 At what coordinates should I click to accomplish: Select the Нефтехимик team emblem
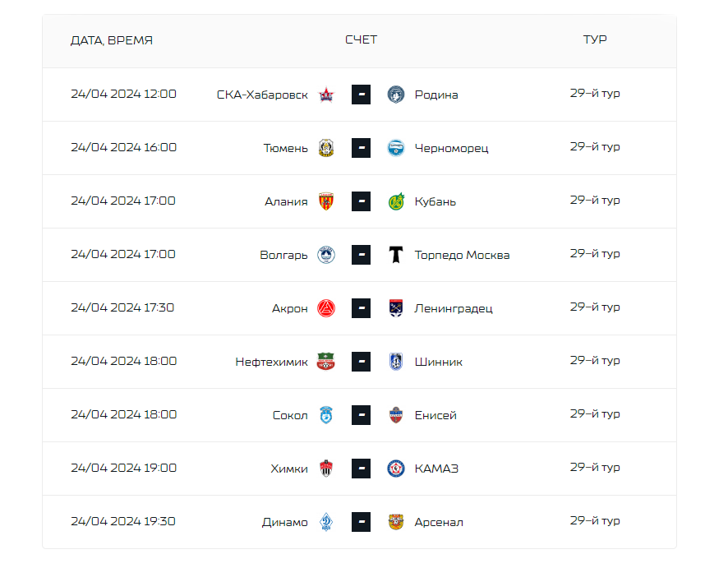coord(326,362)
